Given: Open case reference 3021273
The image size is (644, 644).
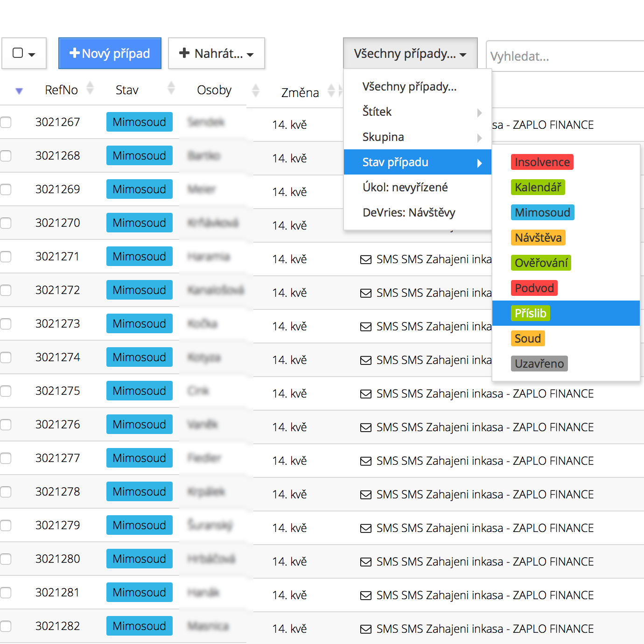Looking at the screenshot, I should (58, 324).
